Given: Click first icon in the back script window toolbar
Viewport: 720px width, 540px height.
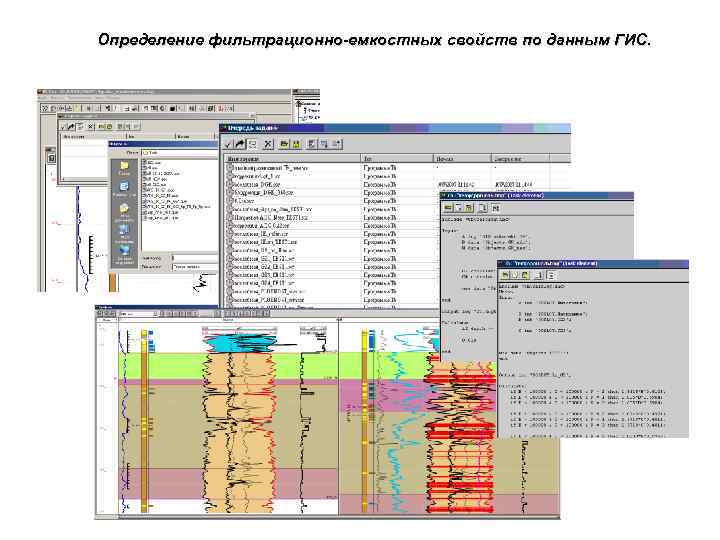Looking at the screenshot, I should [x=449, y=208].
